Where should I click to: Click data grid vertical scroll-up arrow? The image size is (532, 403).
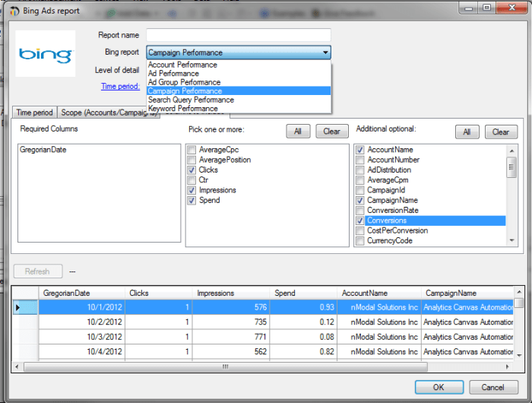(x=519, y=292)
